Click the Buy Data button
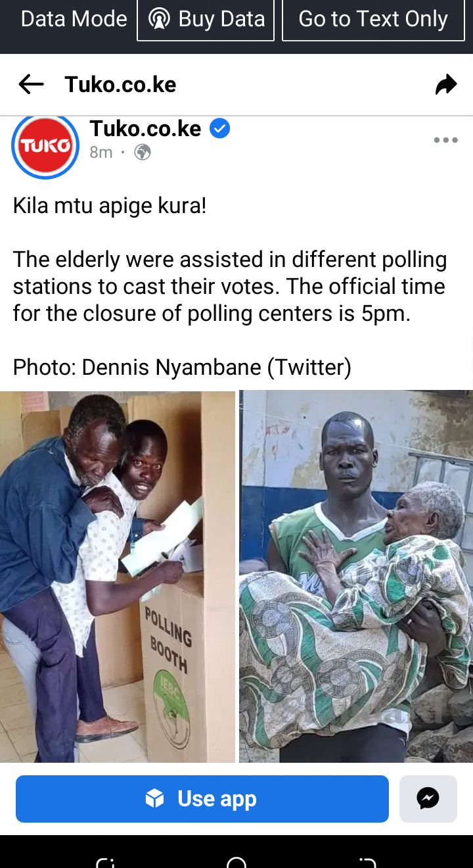The width and height of the screenshot is (473, 868). [x=206, y=20]
